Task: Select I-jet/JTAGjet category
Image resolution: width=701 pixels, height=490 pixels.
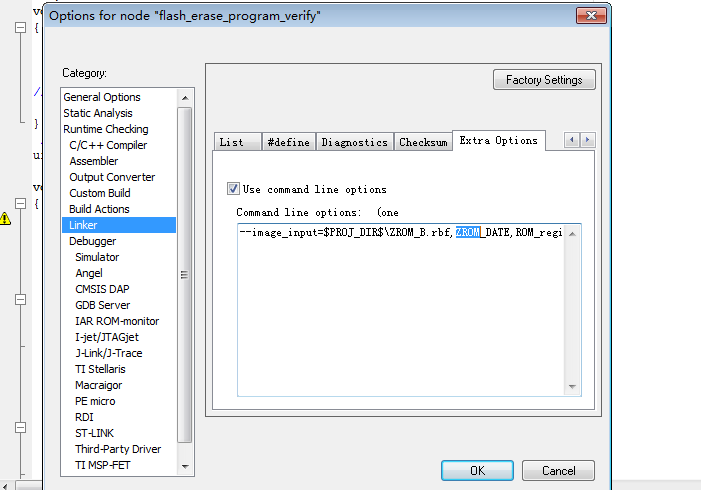Action: click(107, 337)
